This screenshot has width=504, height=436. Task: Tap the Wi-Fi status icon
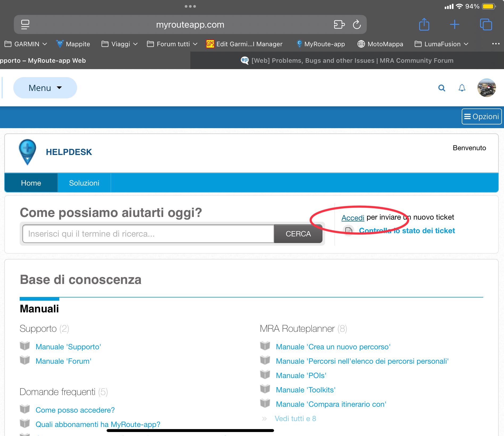pyautogui.click(x=459, y=6)
